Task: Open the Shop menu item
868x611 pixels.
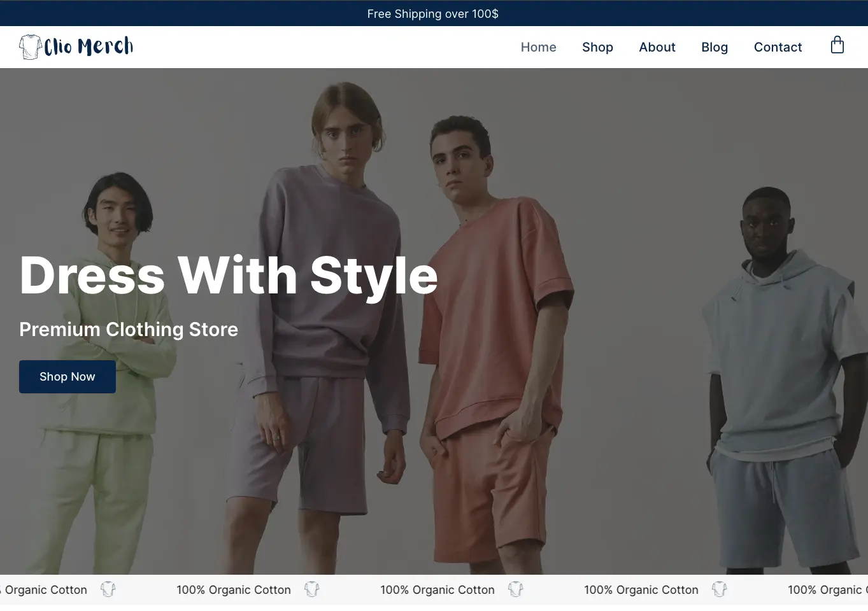Action: pos(597,47)
